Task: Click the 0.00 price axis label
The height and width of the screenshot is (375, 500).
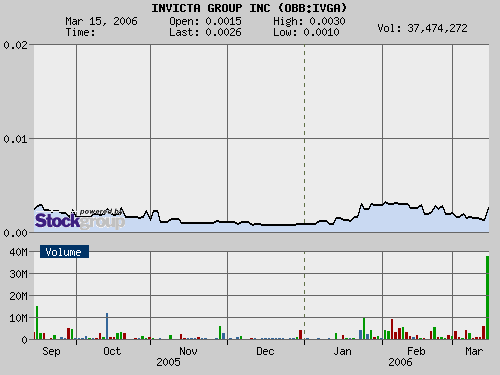Action: (16, 233)
